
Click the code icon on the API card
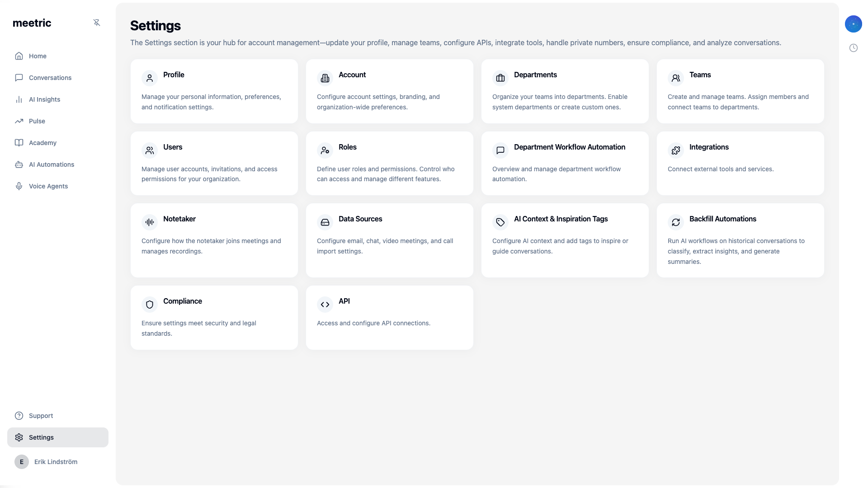pos(325,304)
